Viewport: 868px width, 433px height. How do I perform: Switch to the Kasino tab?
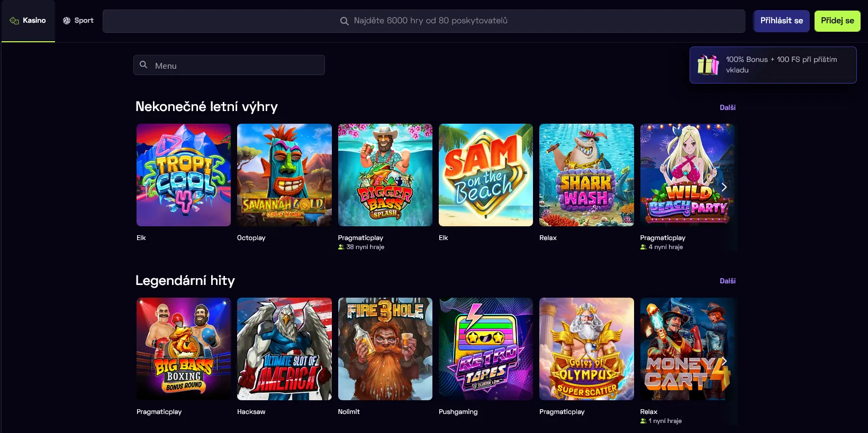coord(29,21)
